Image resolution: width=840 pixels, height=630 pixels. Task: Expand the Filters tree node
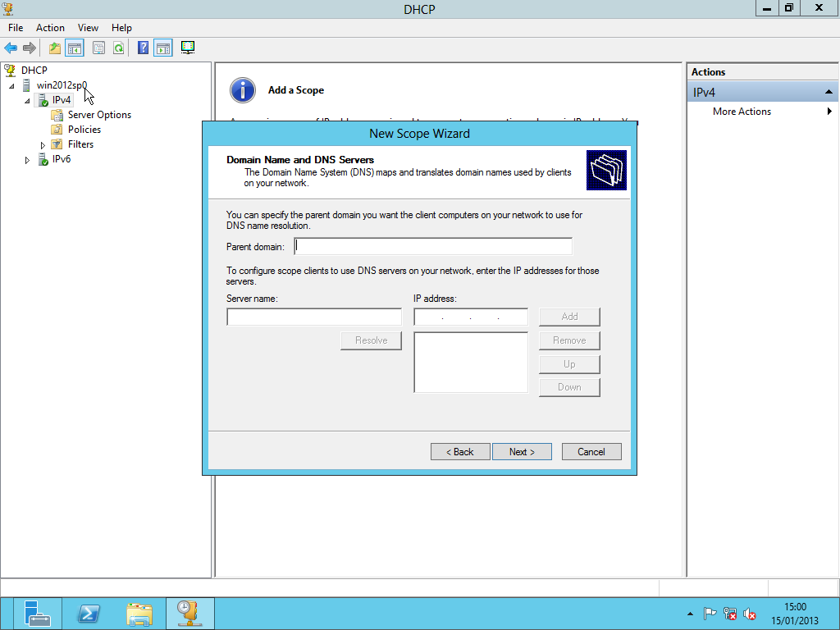point(43,145)
